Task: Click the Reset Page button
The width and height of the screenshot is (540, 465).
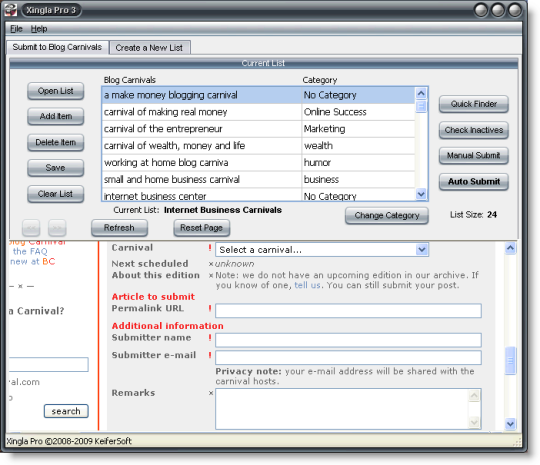Action: click(201, 228)
